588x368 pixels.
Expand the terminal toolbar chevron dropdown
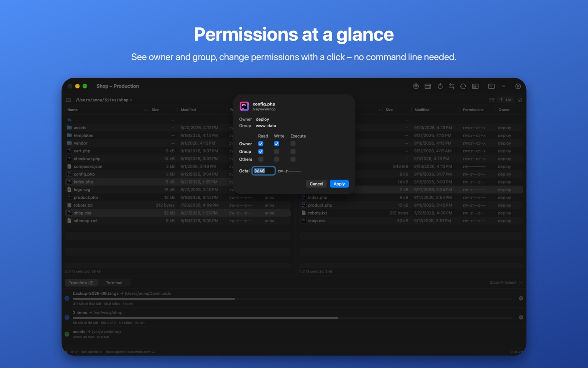pyautogui.click(x=503, y=86)
